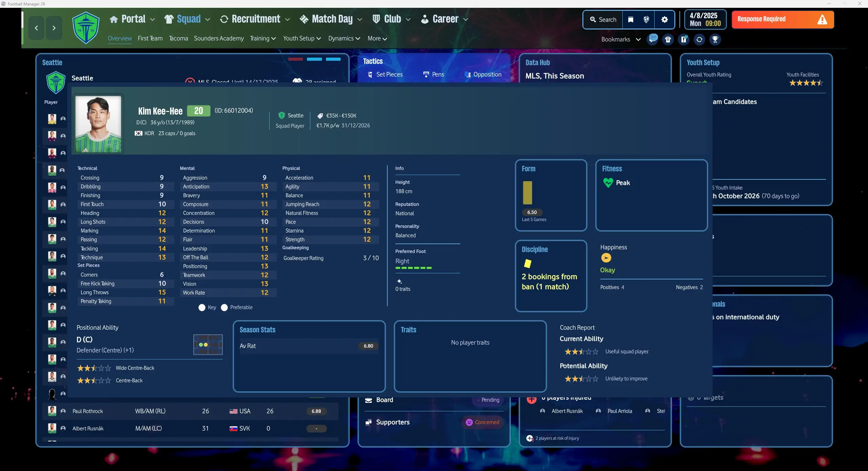Open the world globe icon
Viewport: 868px width, 471px height.
tap(647, 20)
